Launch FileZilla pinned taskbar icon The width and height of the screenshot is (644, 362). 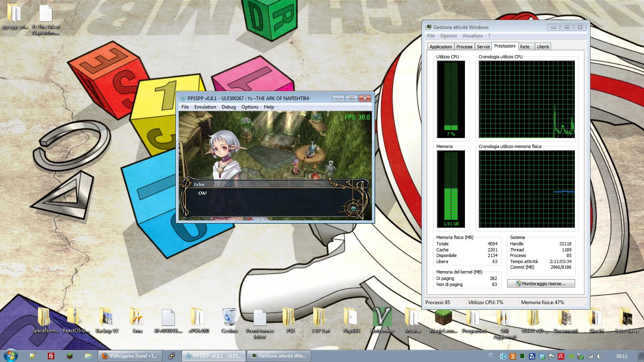(51, 356)
